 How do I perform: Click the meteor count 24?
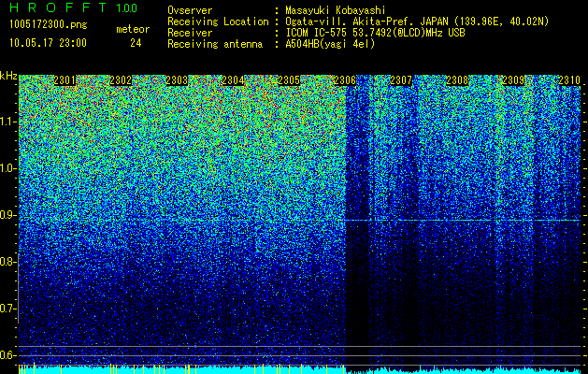pos(136,43)
